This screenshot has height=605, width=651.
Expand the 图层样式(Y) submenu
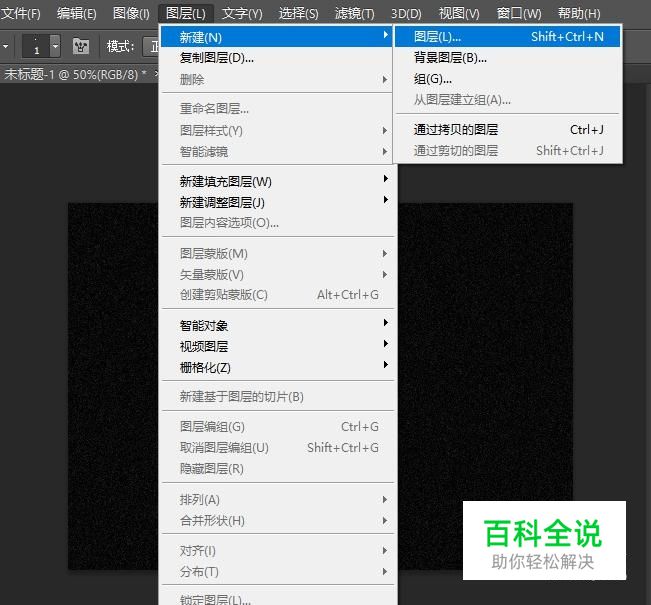pyautogui.click(x=277, y=130)
